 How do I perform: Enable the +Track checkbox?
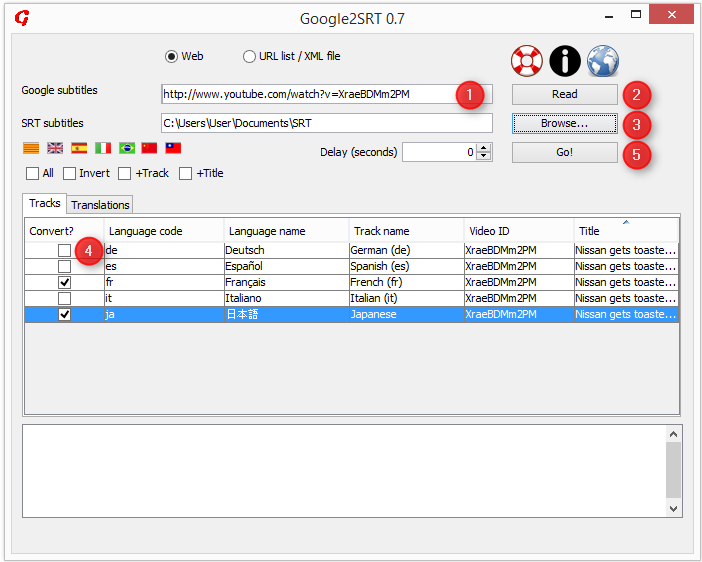point(125,173)
